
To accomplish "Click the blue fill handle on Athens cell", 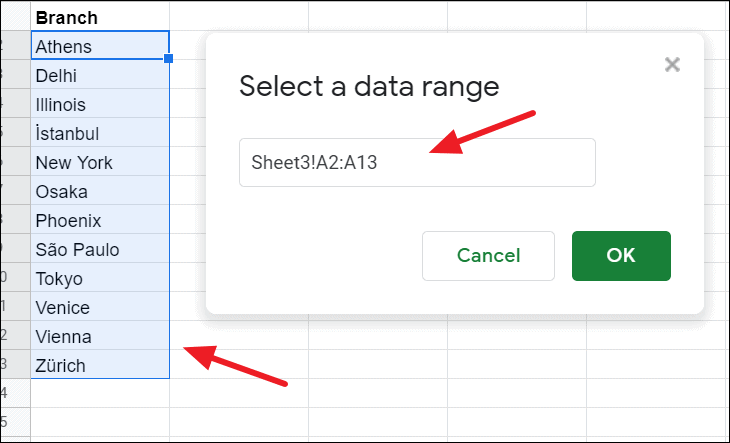I will point(169,59).
